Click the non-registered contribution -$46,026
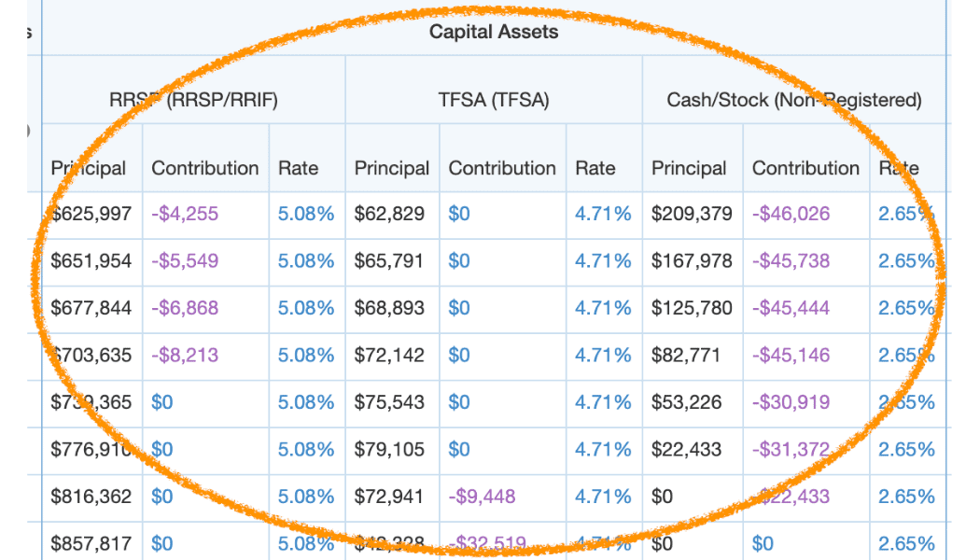This screenshot has height=560, width=980. coord(791,214)
